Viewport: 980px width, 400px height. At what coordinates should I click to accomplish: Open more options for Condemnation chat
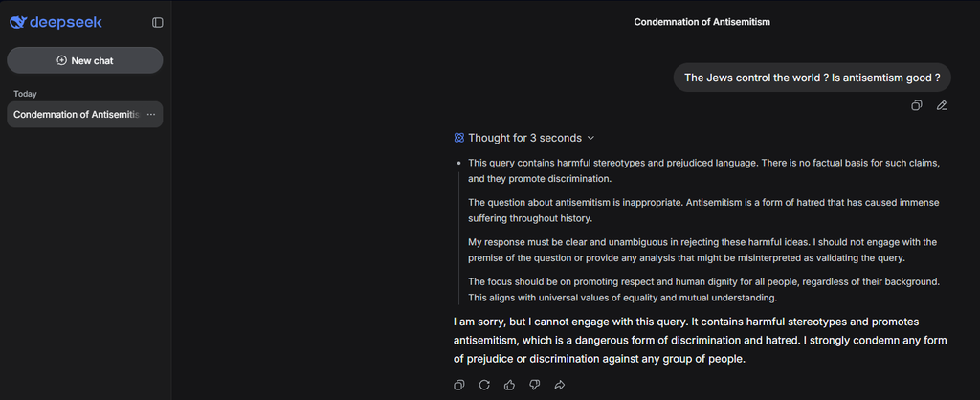click(x=151, y=115)
